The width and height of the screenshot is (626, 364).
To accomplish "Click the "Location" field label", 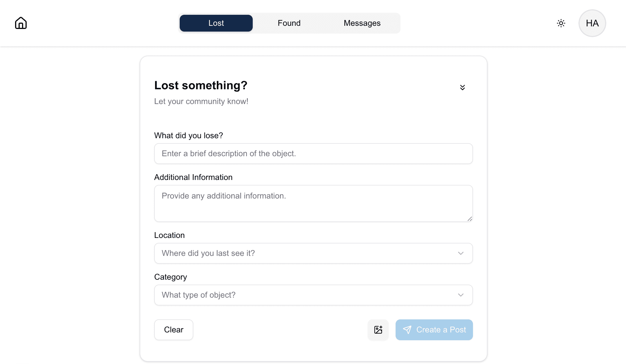I will 169,235.
